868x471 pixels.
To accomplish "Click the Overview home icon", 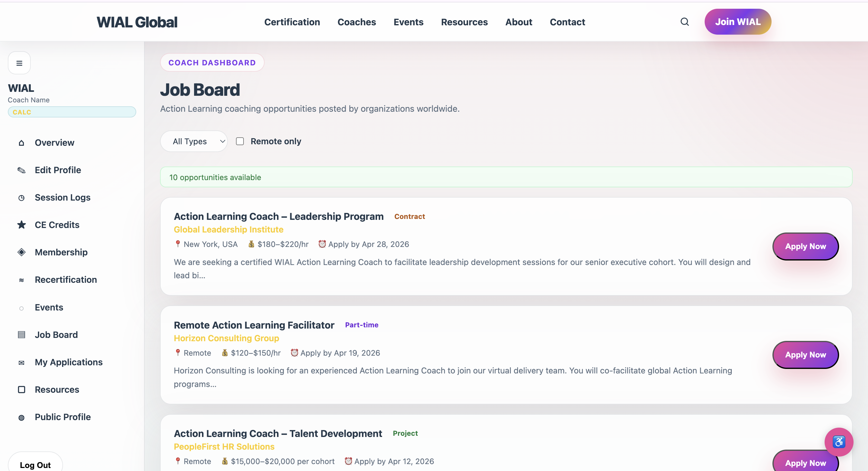I will pyautogui.click(x=22, y=143).
